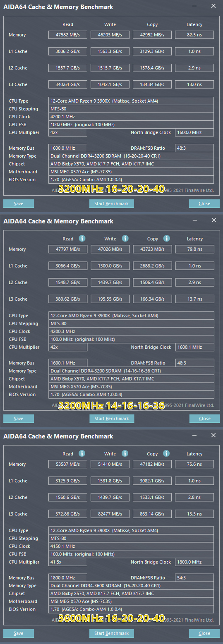Viewport: 223px width, 644px height.
Task: Select the memory write value 47026 MB/s
Action: [110, 249]
